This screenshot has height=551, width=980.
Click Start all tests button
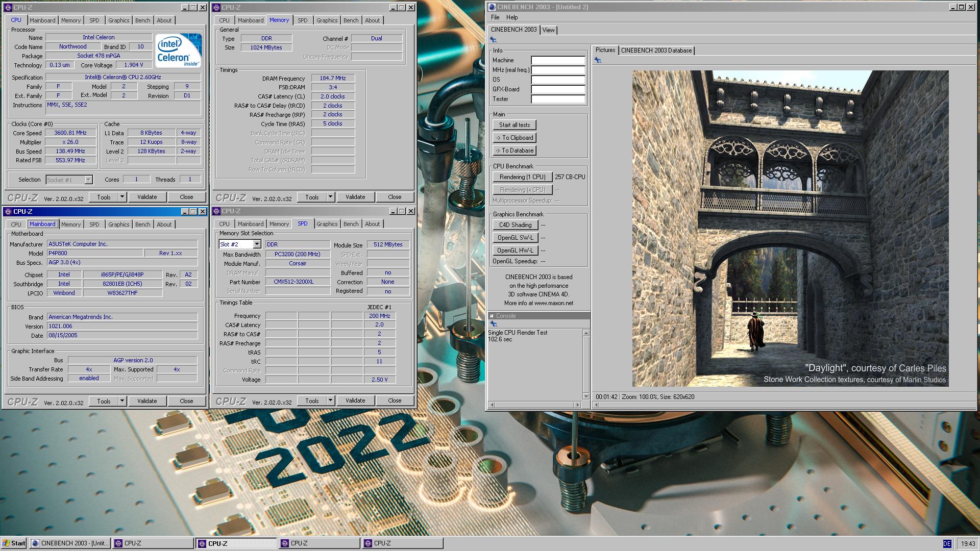(514, 125)
